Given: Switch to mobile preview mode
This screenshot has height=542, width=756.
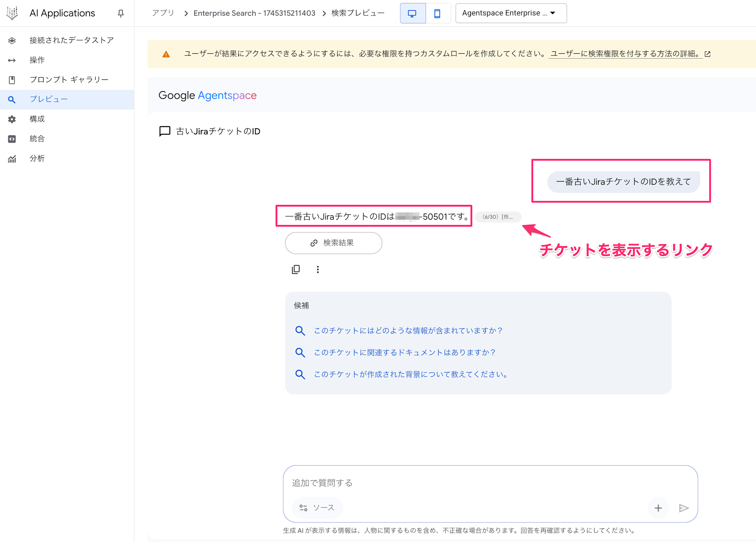Looking at the screenshot, I should coord(437,13).
